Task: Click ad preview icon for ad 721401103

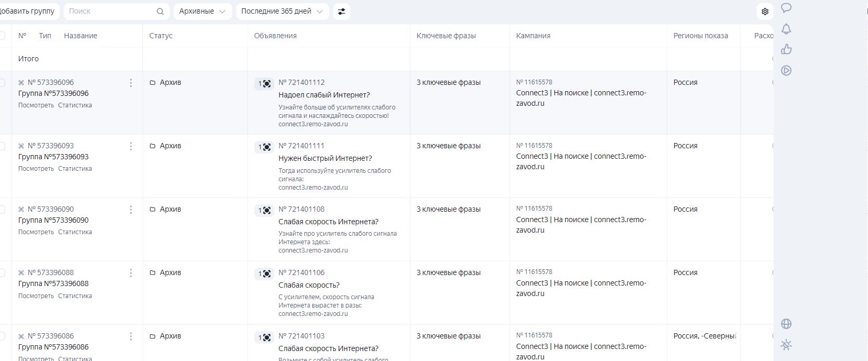Action: coord(264,337)
